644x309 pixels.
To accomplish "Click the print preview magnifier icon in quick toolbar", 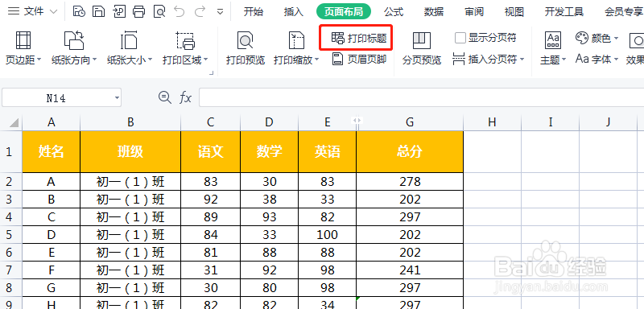I will [159, 12].
